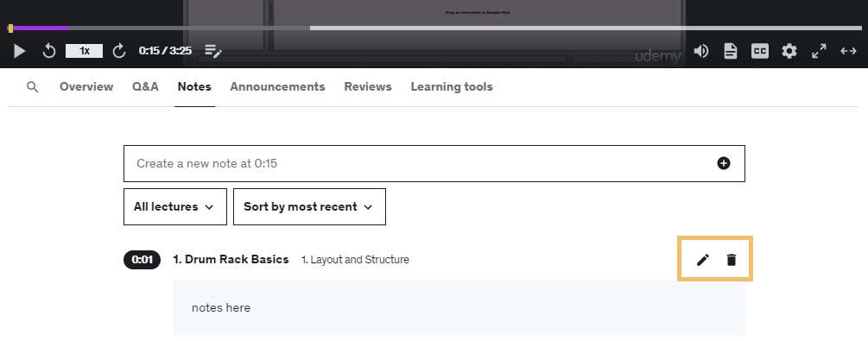868x341 pixels.
Task: Delete the note with the trash icon
Action: [x=732, y=259]
